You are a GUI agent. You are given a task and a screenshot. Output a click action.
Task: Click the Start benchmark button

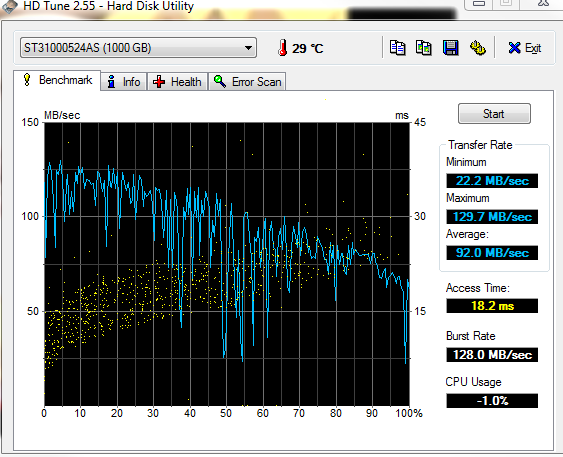pos(494,114)
